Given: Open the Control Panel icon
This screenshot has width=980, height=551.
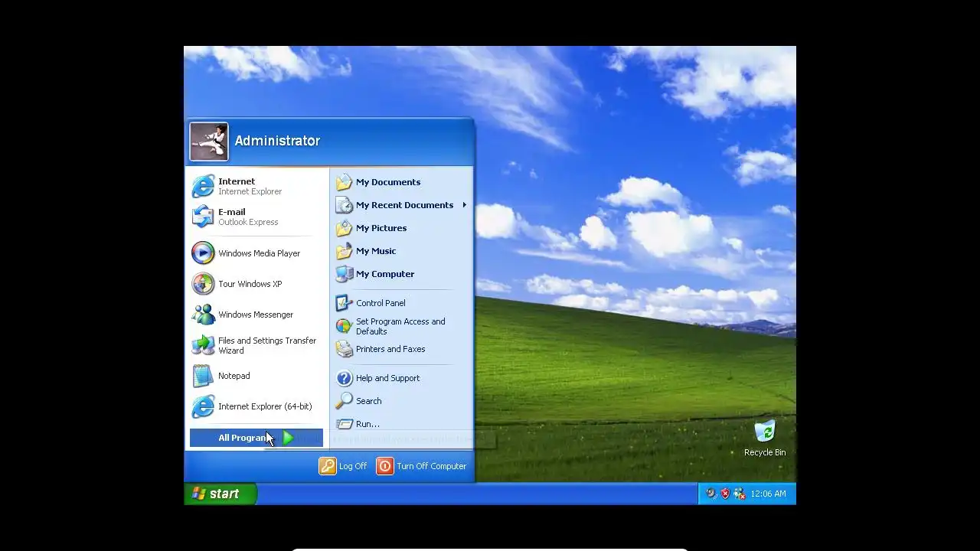Looking at the screenshot, I should click(x=344, y=303).
